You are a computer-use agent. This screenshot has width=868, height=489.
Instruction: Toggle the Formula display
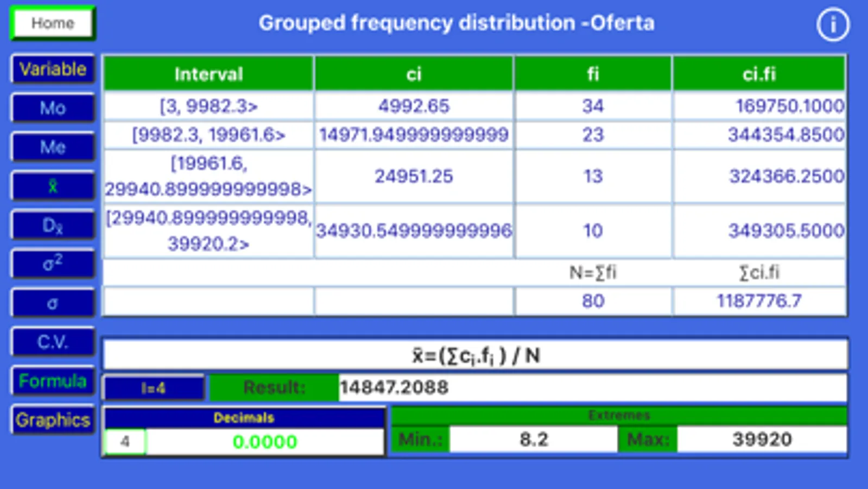click(x=53, y=381)
